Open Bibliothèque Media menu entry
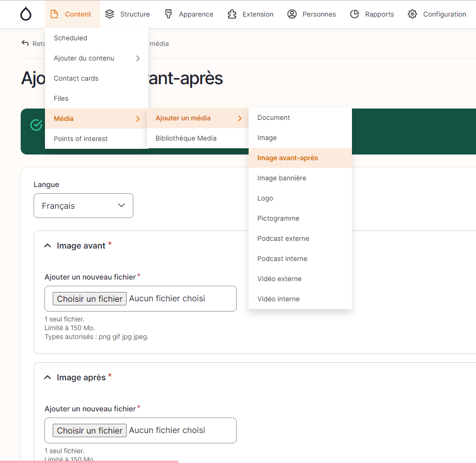Viewport: 476px width, 463px height. [x=186, y=138]
